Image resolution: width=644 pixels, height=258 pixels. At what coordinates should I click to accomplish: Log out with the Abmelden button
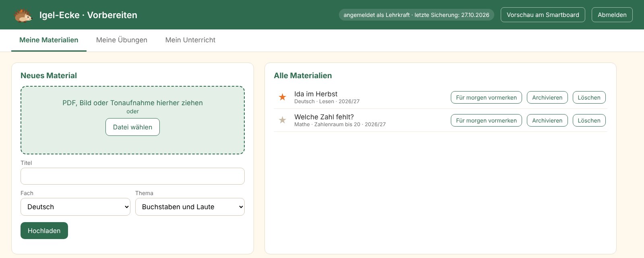point(612,15)
